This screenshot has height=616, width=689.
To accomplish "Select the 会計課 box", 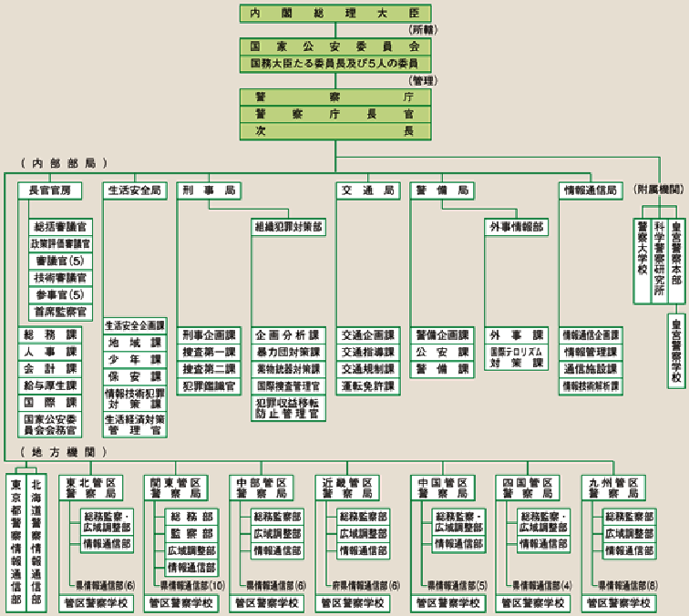I will point(49,369).
